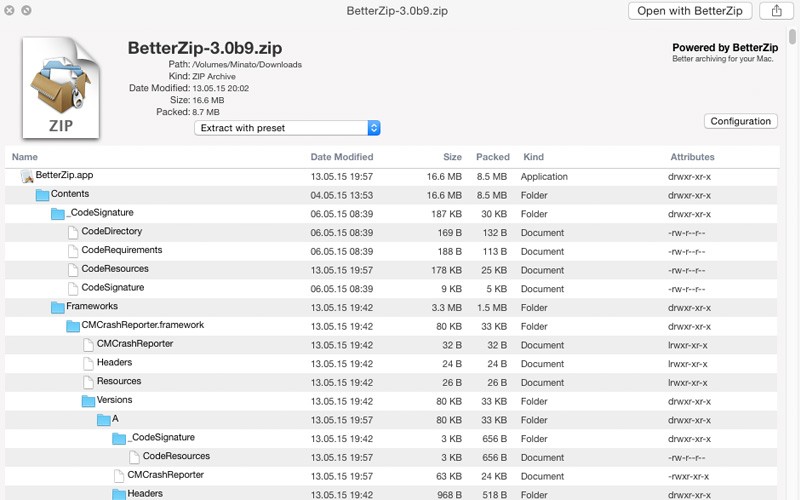Click the -rwxr-xr-x attributes cell
800x500 pixels.
688,477
